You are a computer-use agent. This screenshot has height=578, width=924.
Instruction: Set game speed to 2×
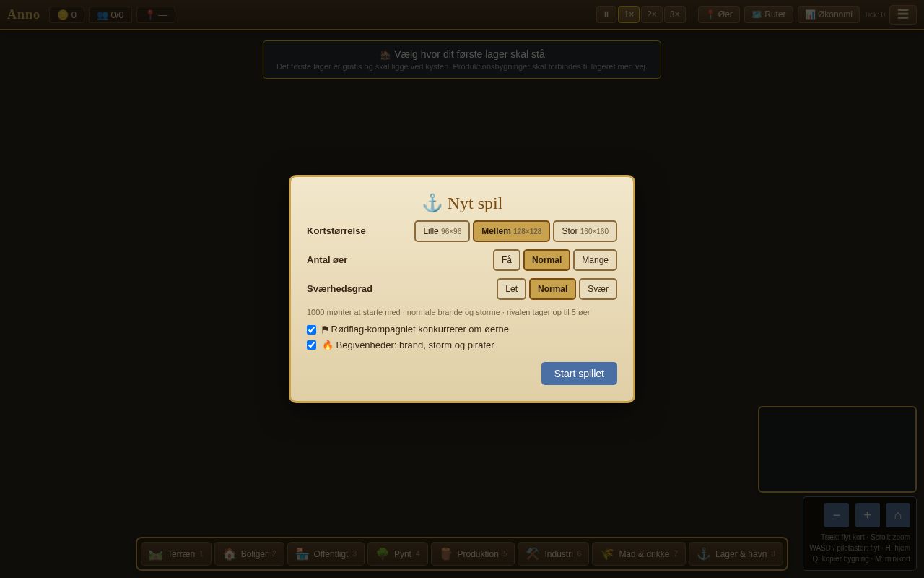pyautogui.click(x=652, y=14)
